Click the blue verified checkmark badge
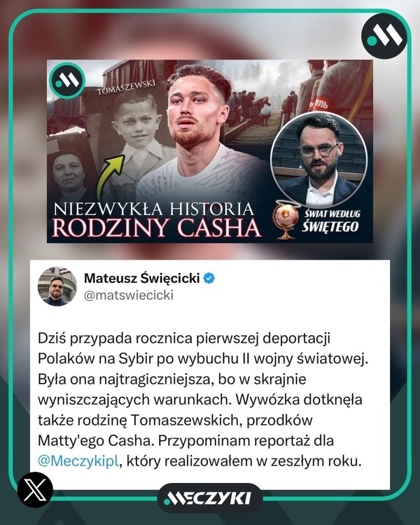The image size is (420, 525). pos(209,278)
